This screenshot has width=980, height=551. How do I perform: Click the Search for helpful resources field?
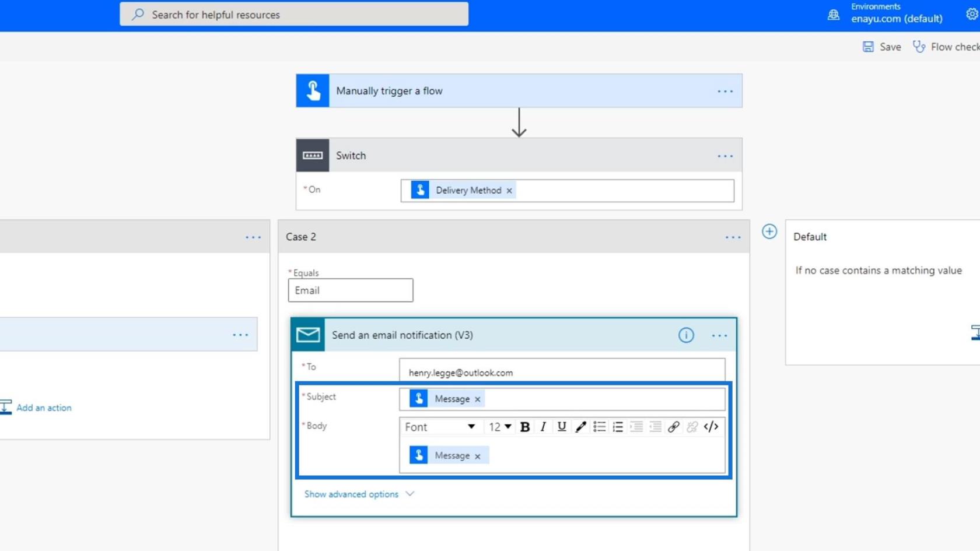tap(294, 15)
